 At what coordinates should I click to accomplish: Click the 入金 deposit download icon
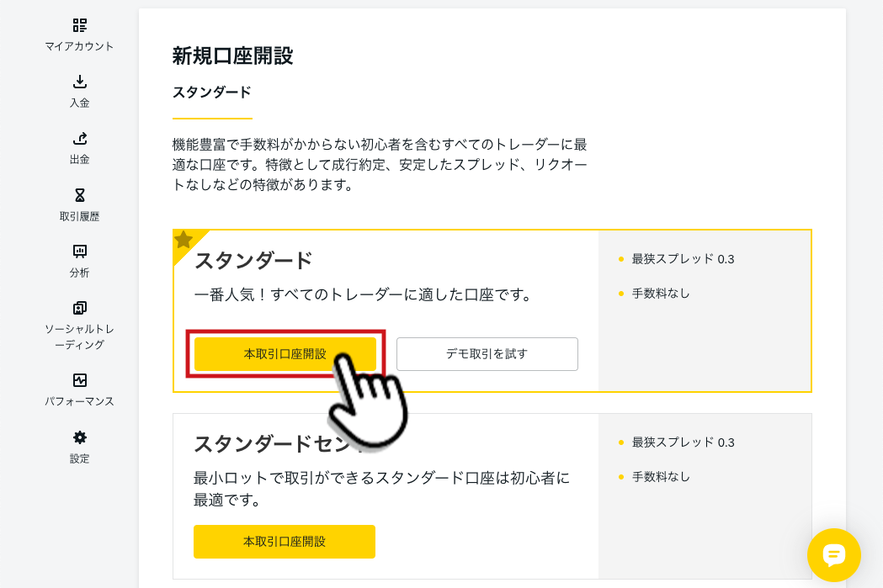tap(79, 82)
